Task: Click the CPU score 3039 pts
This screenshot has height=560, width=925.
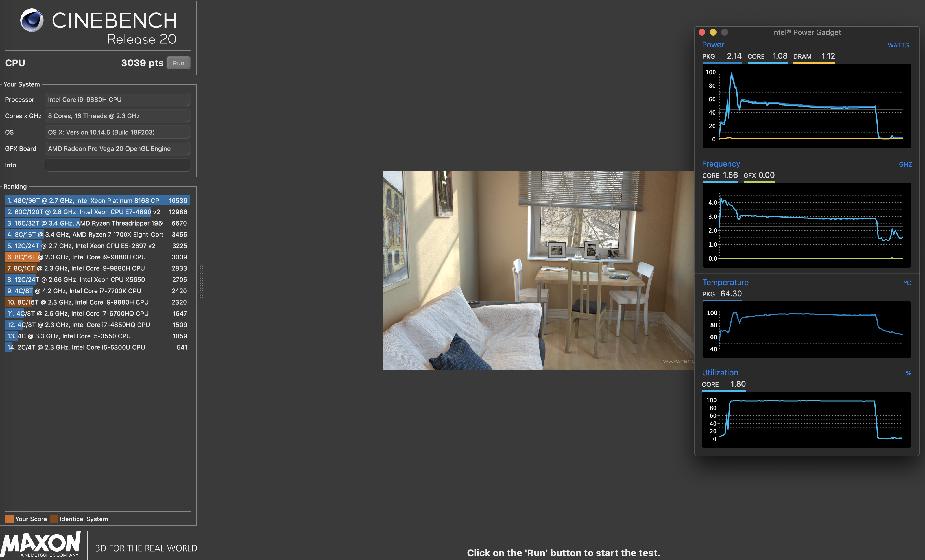Action: click(x=142, y=63)
